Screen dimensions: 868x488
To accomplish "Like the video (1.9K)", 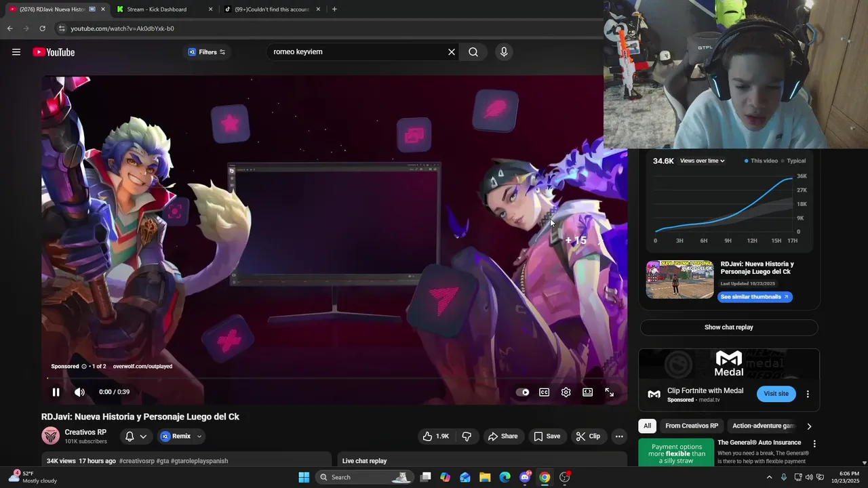I will (436, 436).
